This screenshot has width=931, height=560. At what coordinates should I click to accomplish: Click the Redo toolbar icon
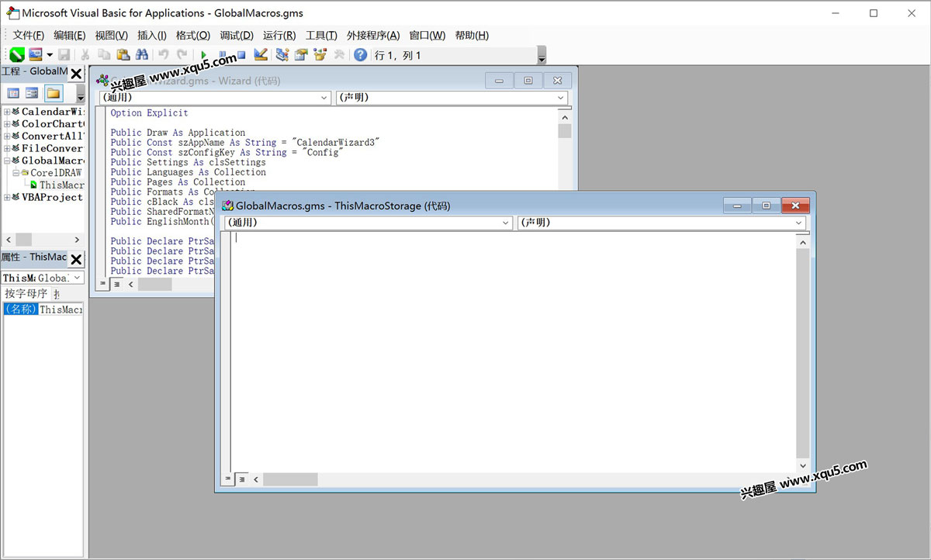(x=182, y=55)
